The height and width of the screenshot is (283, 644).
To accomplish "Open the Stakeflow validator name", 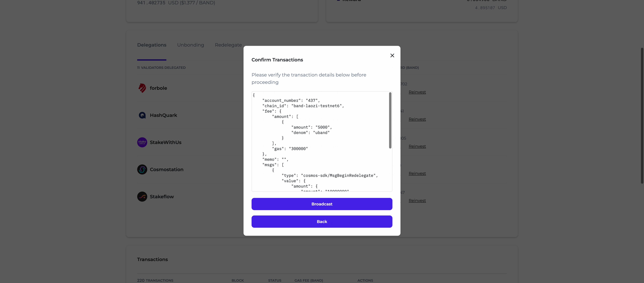I will pos(162,196).
